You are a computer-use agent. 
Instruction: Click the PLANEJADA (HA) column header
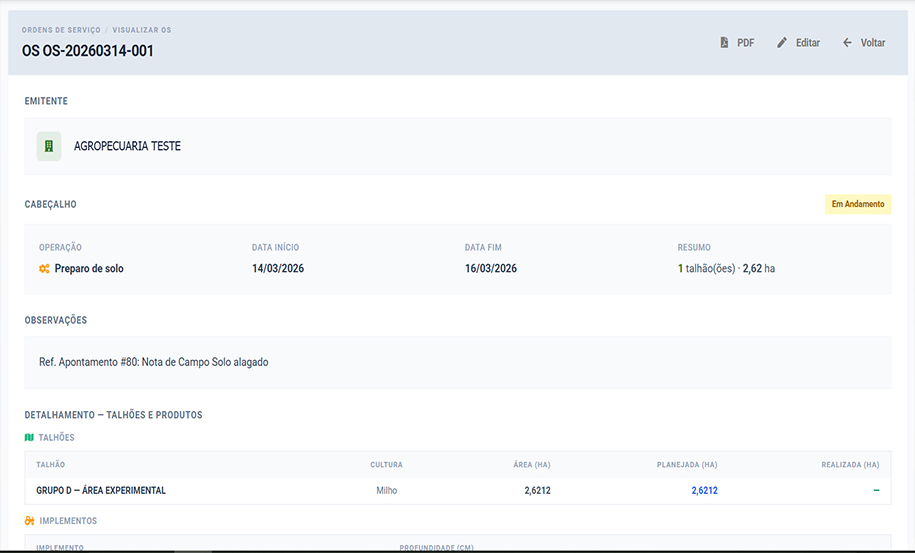(687, 465)
